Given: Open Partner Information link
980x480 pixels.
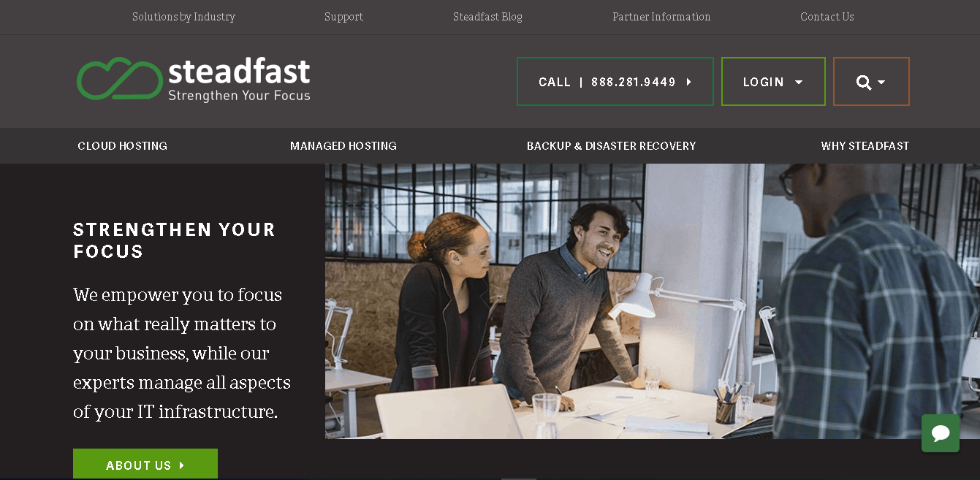Looking at the screenshot, I should pyautogui.click(x=661, y=17).
